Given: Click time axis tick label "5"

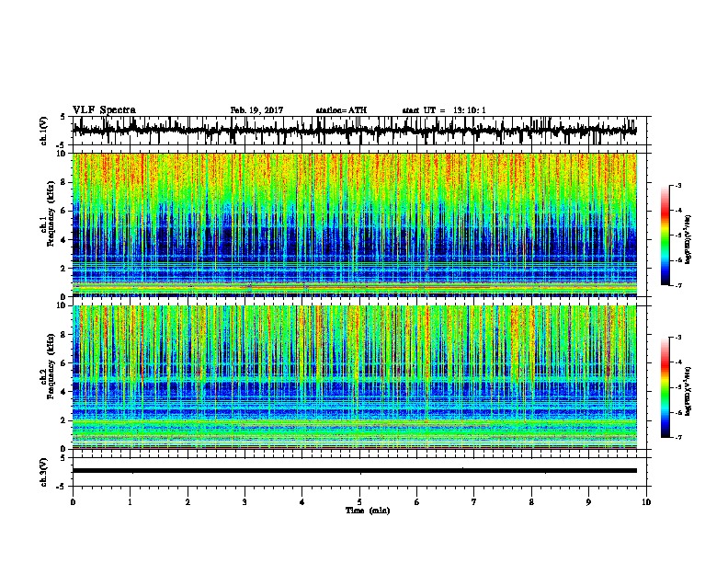Looking at the screenshot, I should 359,502.
